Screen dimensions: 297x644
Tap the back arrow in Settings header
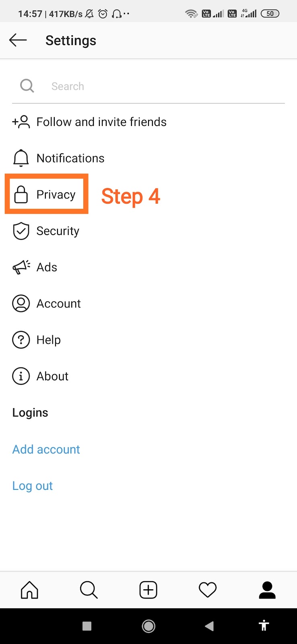[18, 40]
